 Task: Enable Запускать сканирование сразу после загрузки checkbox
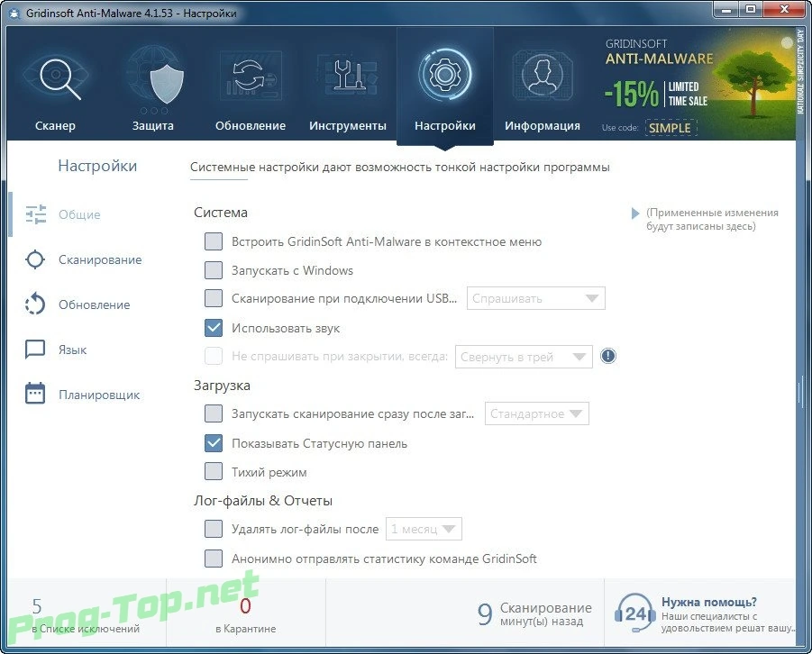pos(214,413)
